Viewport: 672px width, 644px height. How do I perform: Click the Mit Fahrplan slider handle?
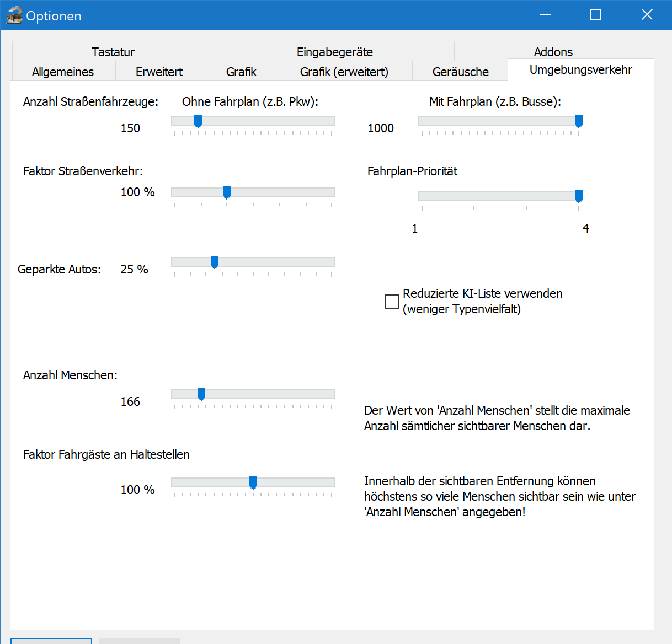point(579,121)
